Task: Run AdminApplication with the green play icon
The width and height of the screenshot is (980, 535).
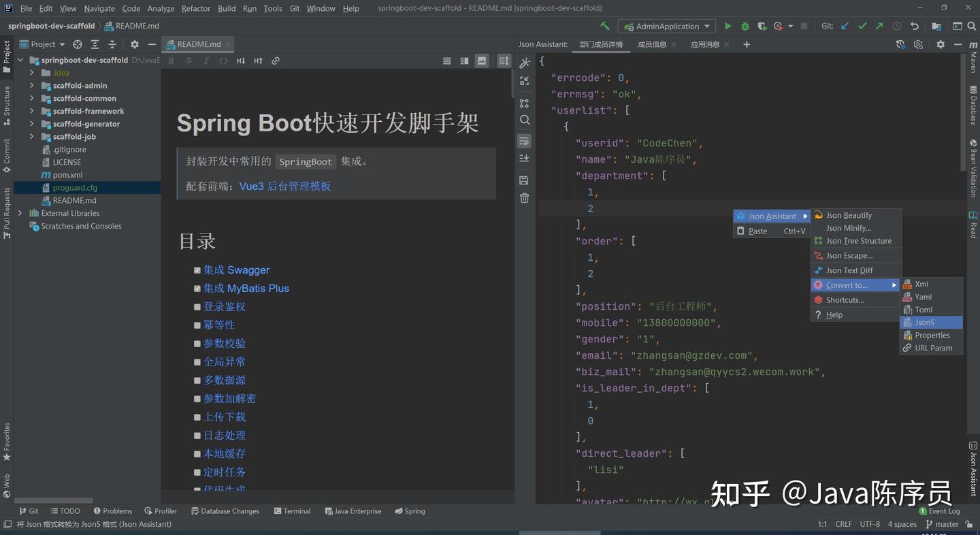Action: 728,25
